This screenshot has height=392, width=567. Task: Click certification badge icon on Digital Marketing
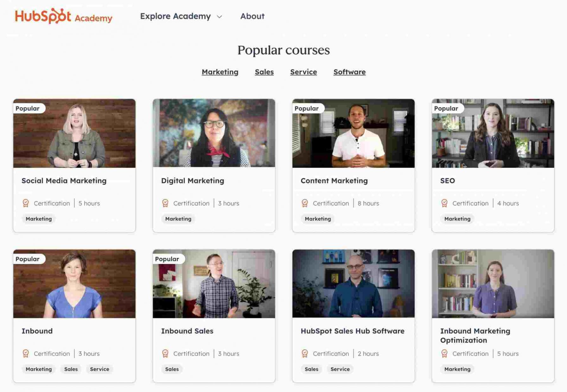[x=165, y=203]
